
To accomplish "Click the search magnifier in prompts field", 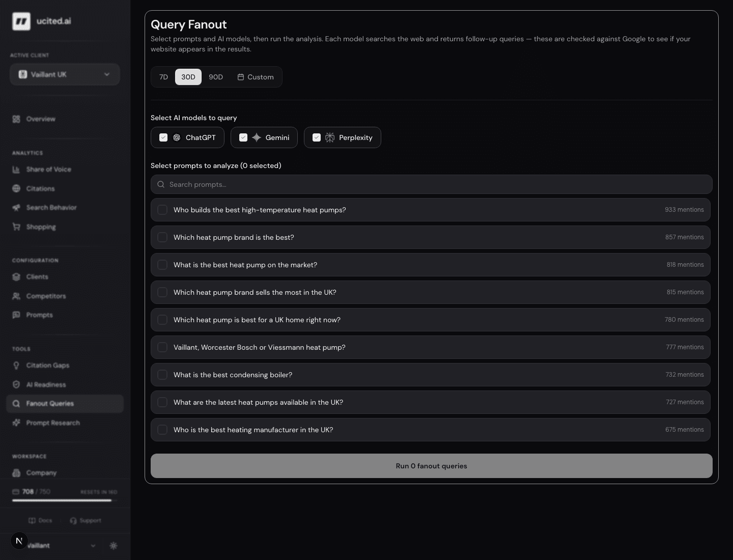I will pos(161,184).
